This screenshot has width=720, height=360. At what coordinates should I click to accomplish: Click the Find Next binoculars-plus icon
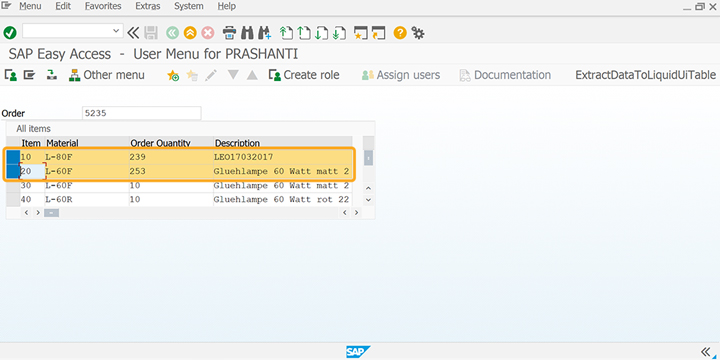click(x=264, y=33)
